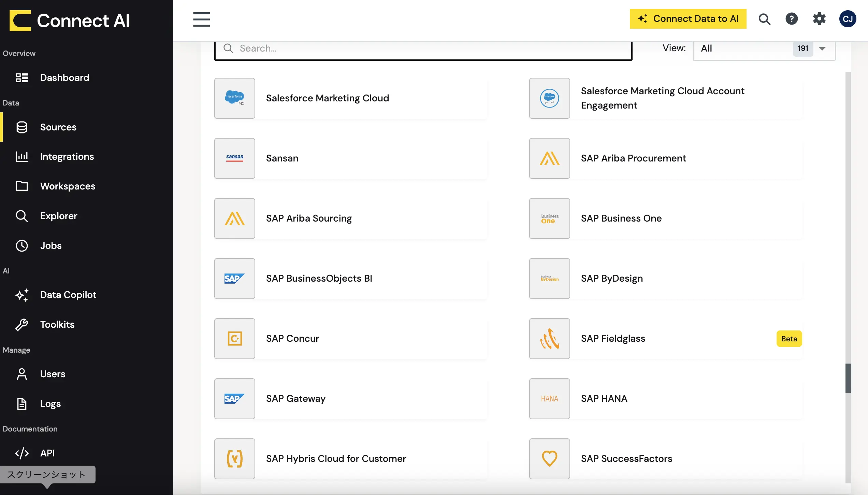Select SAP Fieldglass
The width and height of the screenshot is (868, 495).
pyautogui.click(x=666, y=339)
